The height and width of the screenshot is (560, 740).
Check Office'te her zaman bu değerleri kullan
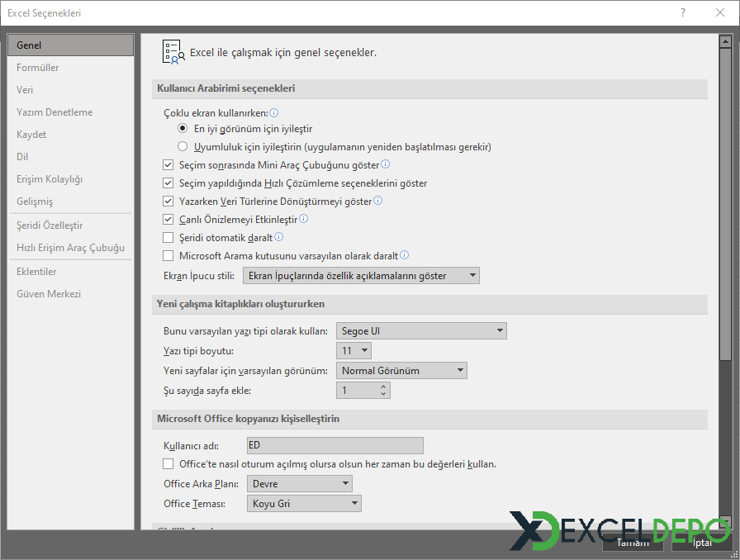click(x=168, y=463)
